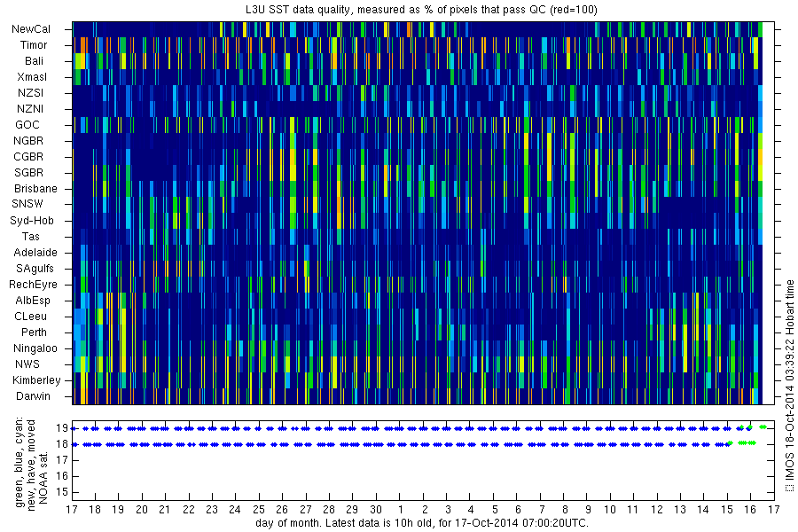
Task: Click the L3U SST data quality title
Action: (420, 10)
